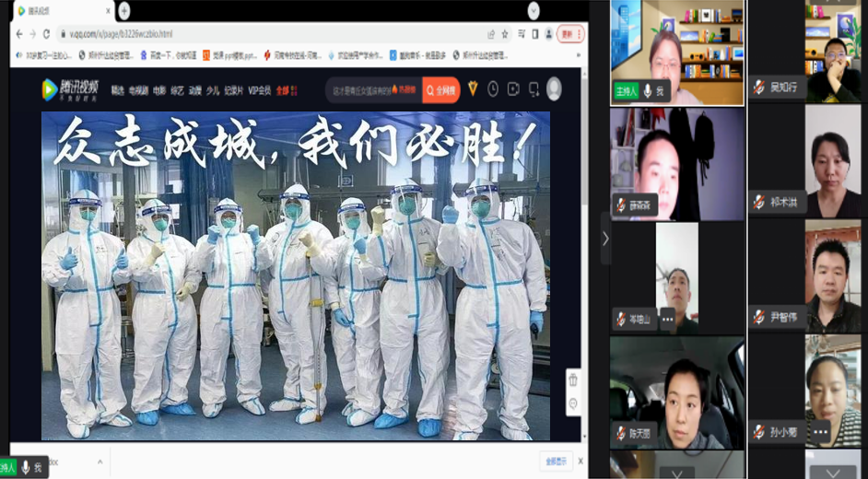This screenshot has width=868, height=479.
Task: Toggle the host's own microphone in tile
Action: coord(648,91)
